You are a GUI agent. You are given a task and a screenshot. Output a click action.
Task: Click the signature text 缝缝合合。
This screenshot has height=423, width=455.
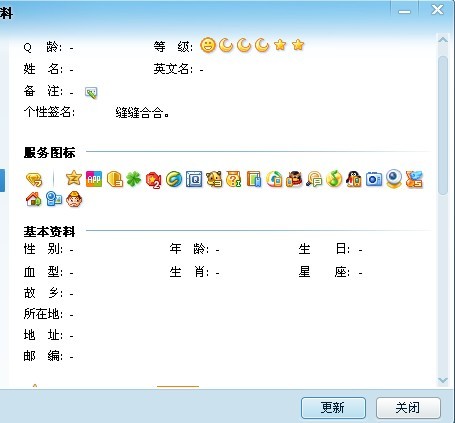tap(142, 113)
